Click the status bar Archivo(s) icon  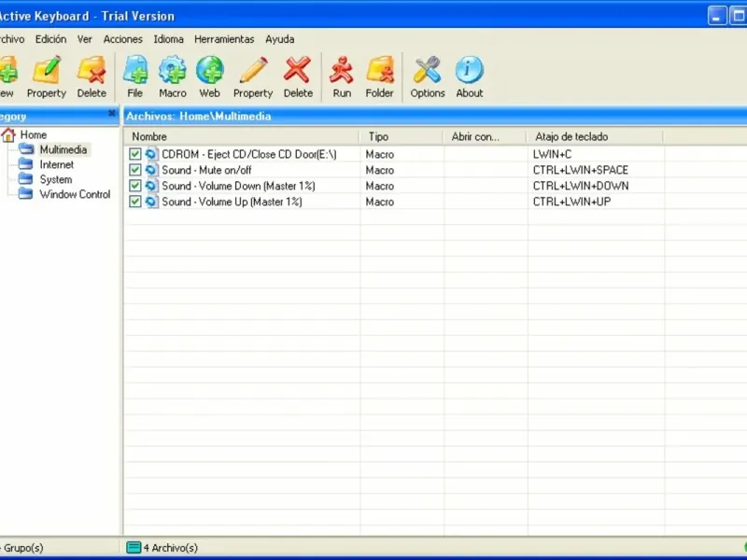(134, 548)
